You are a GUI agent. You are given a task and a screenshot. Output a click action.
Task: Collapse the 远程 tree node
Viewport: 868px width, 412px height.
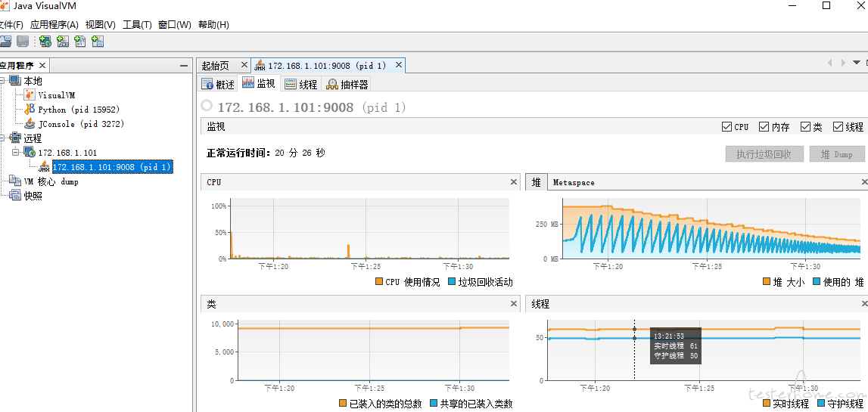(2, 138)
